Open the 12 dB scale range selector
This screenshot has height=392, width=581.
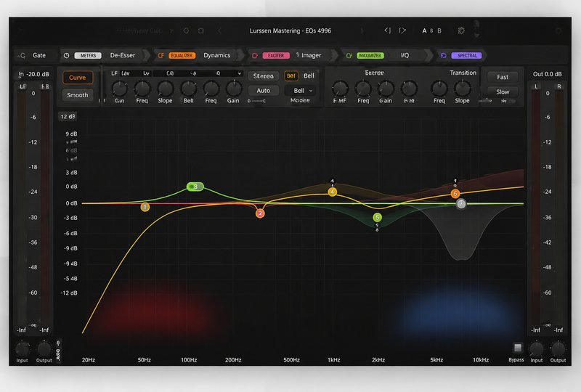tap(68, 116)
